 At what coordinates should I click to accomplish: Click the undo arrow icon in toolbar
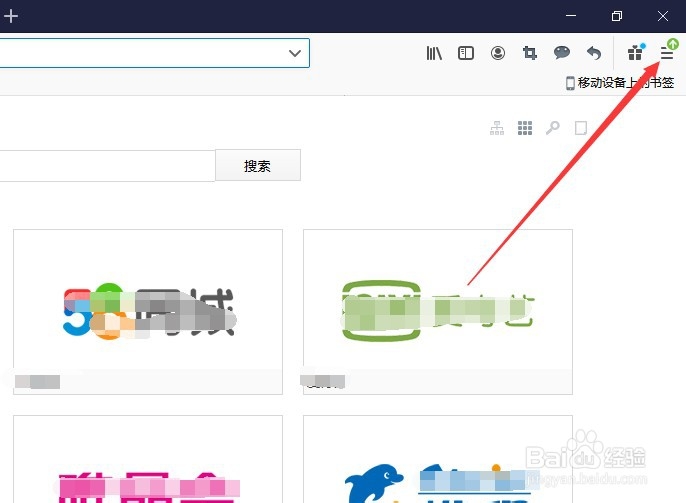tap(594, 53)
